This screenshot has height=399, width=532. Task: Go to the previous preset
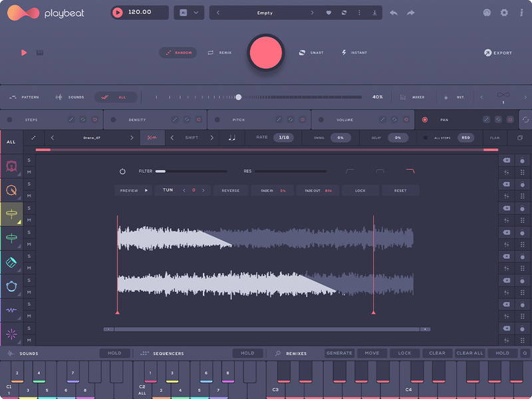tap(218, 13)
